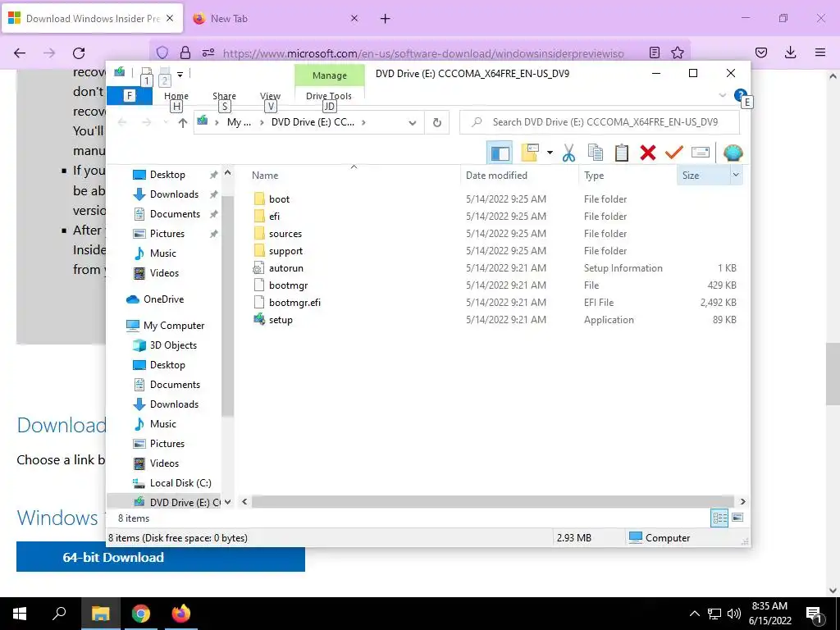Select the Drive Tools ribbon tab
The width and height of the screenshot is (840, 630).
point(329,96)
